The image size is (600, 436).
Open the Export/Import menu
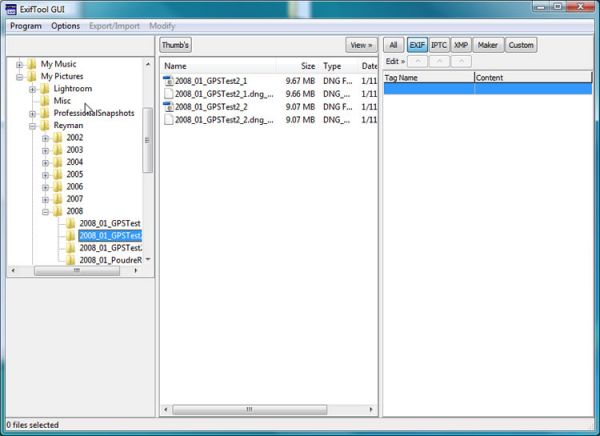(114, 26)
